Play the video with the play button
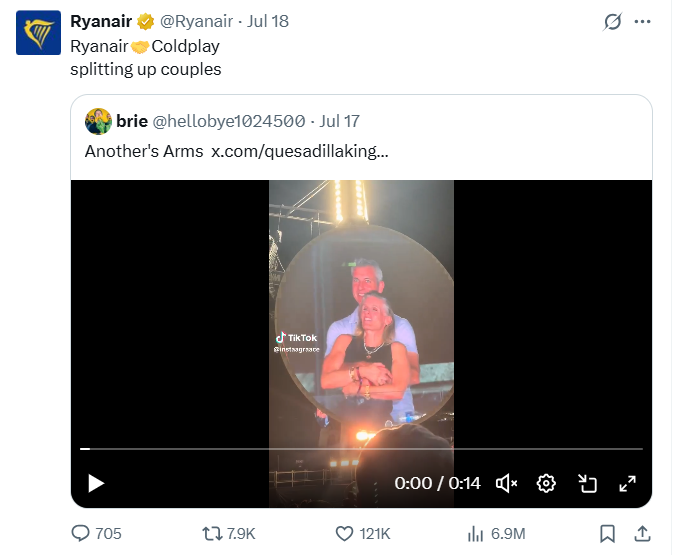 (95, 483)
